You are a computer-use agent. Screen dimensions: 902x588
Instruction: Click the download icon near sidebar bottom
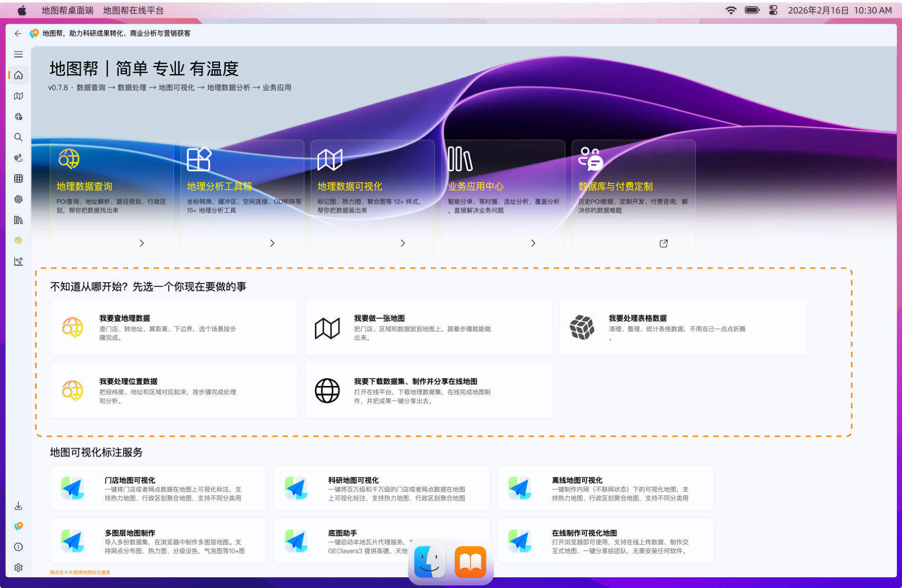[x=18, y=506]
